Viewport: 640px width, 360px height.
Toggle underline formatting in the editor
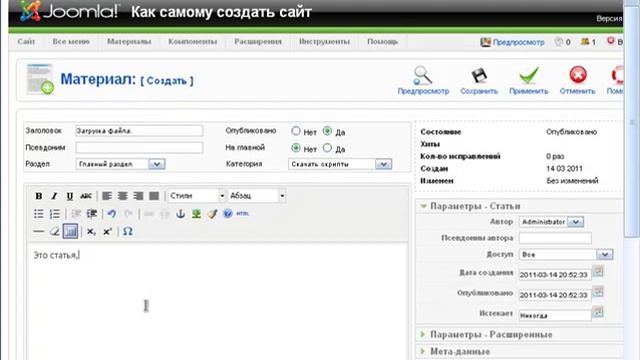point(70,196)
